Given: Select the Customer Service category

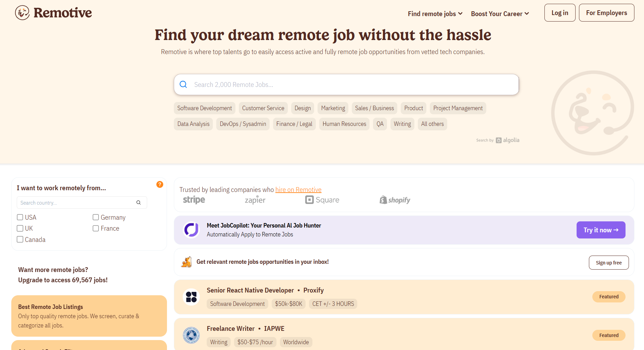Looking at the screenshot, I should pos(263,108).
